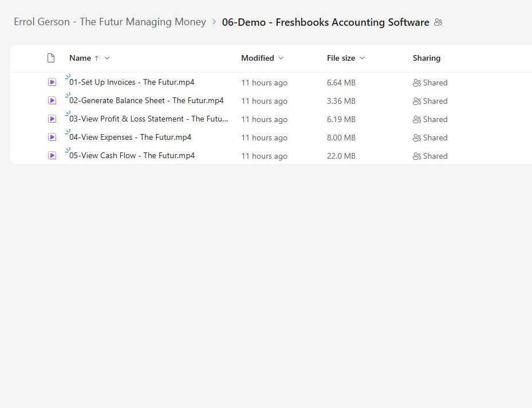This screenshot has width=532, height=408.
Task: Click video icon for 04-View Expenses
Action: (52, 137)
